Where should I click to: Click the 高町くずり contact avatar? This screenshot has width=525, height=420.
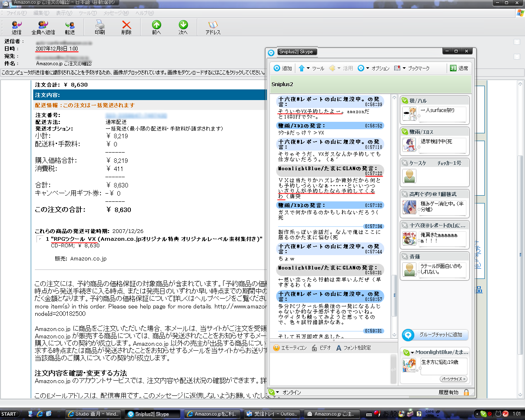click(x=409, y=207)
